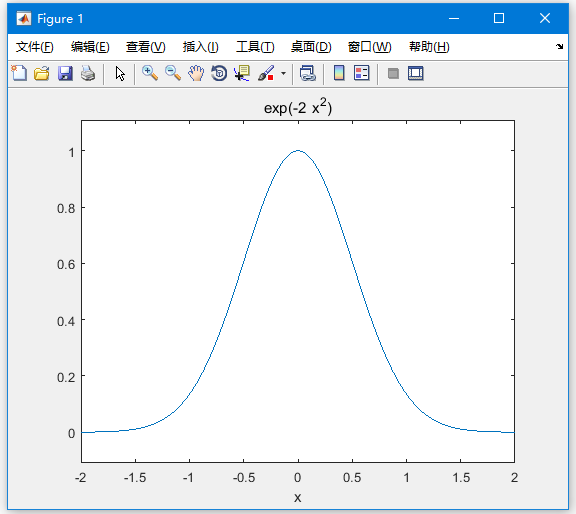
Task: Enable the Rotate 3D tool
Action: tap(219, 73)
